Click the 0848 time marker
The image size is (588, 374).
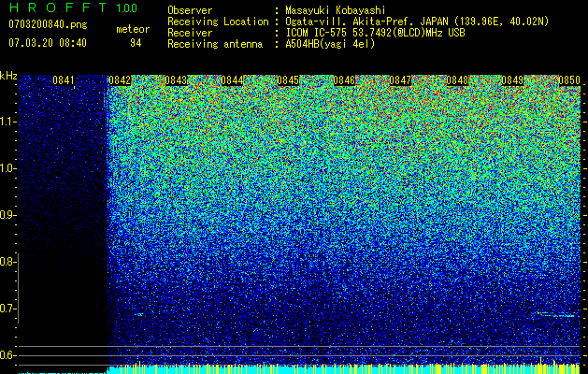click(457, 80)
